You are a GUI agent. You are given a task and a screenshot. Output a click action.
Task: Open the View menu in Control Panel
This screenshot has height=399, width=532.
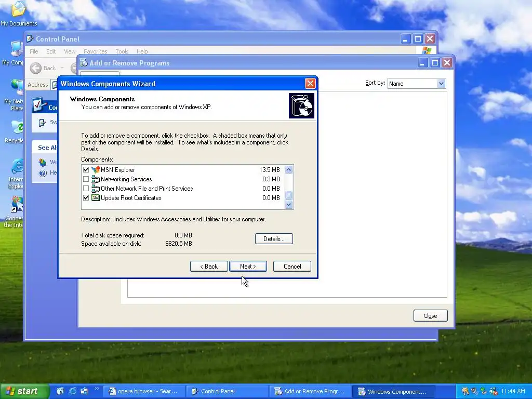70,51
